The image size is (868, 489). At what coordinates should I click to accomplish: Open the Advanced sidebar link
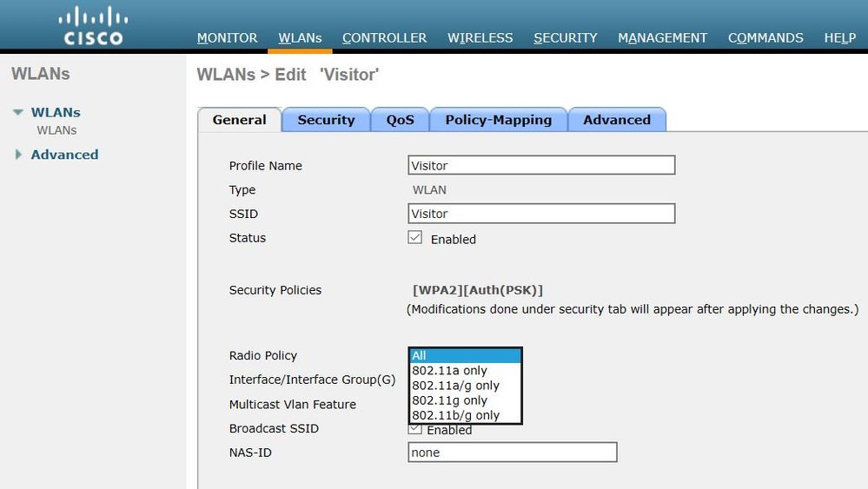coord(64,155)
